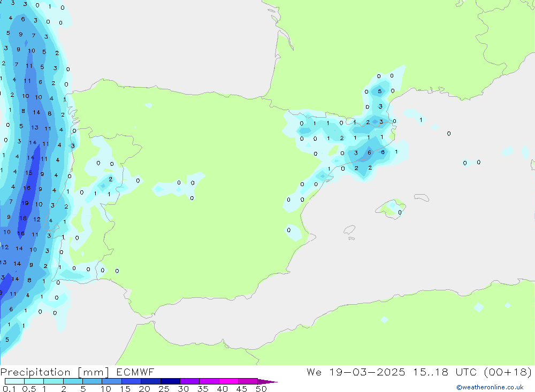The width and height of the screenshot is (535, 392).
Task: Click the 'ECMWF' model label
Action: point(135,372)
